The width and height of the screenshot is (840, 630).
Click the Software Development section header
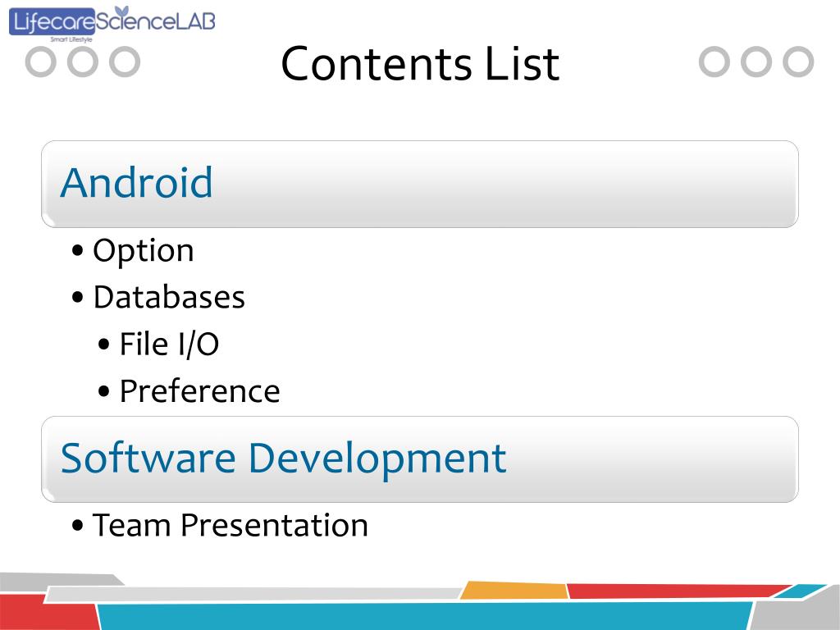click(420, 459)
